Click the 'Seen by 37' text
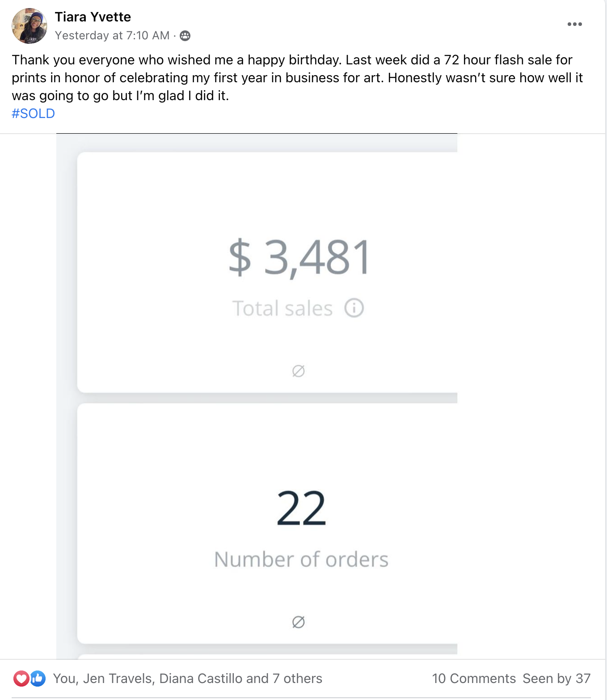 [556, 679]
